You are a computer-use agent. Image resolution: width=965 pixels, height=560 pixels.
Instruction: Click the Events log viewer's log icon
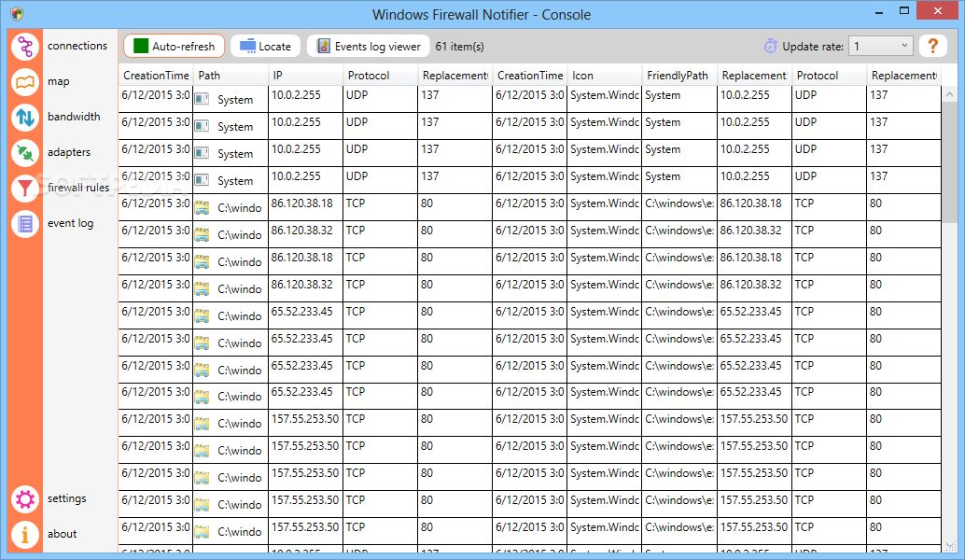pyautogui.click(x=323, y=46)
